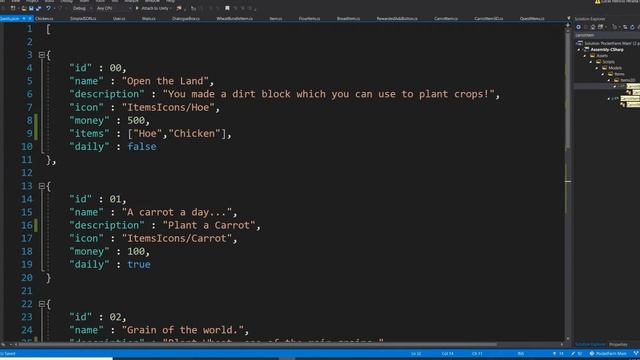Switch to the CarrotItemSO.cs tab
The height and width of the screenshot is (360, 640).
[489, 19]
